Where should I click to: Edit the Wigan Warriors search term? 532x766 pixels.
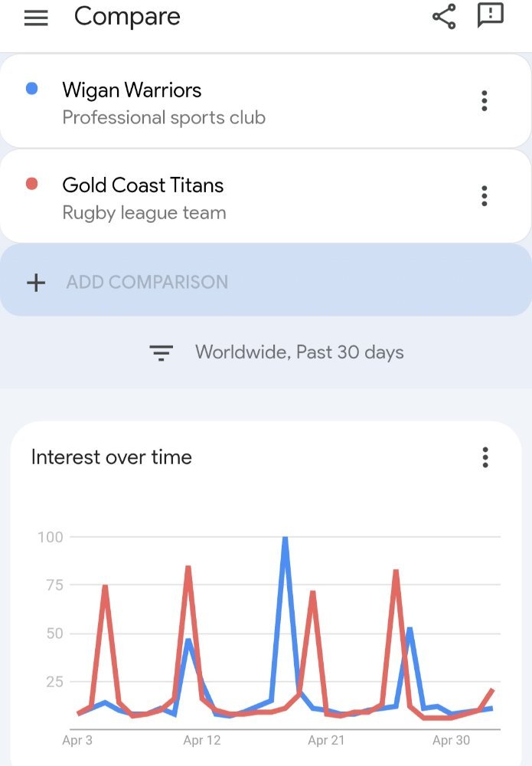(x=132, y=90)
